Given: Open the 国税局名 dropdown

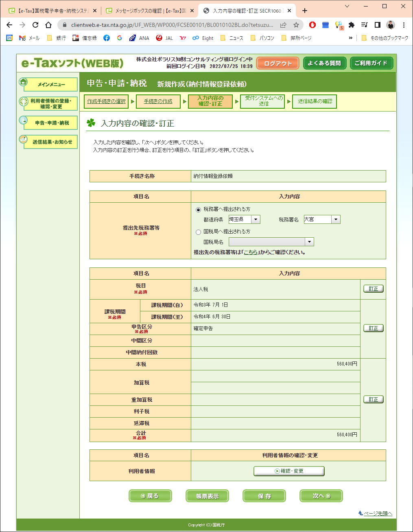Looking at the screenshot, I should point(271,242).
